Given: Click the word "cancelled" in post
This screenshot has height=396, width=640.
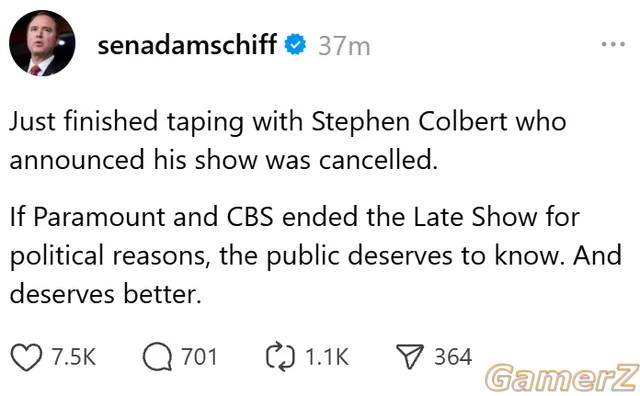Looking at the screenshot, I should [x=378, y=159].
